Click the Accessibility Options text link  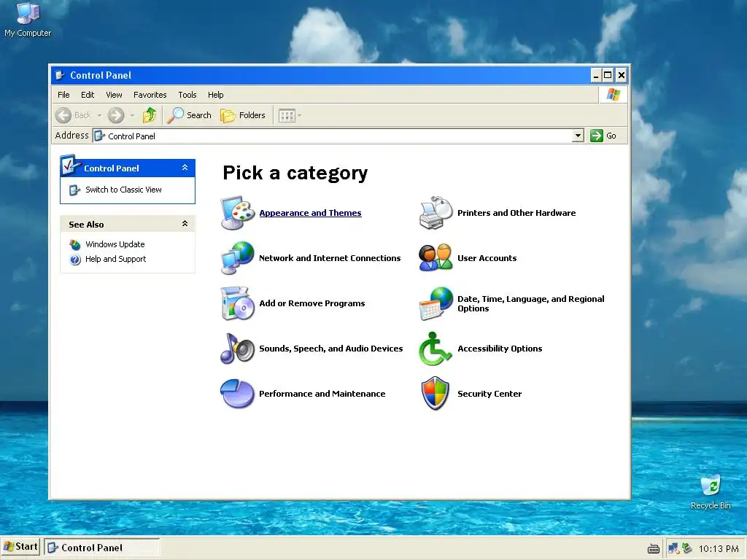tap(500, 349)
